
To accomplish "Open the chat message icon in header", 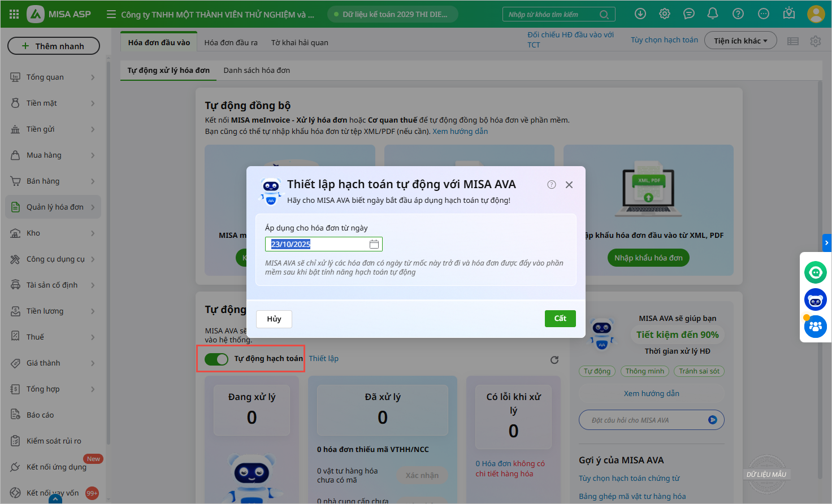I will tap(688, 14).
